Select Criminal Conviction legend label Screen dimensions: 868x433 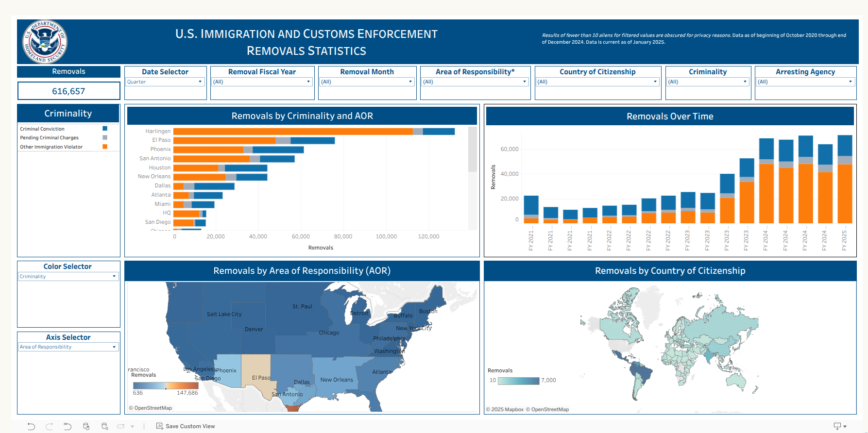coord(42,129)
